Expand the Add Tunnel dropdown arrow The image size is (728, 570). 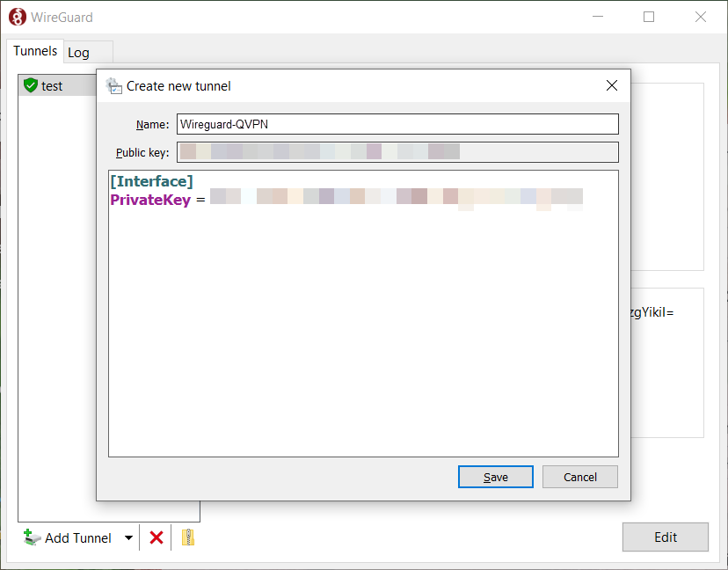(128, 538)
